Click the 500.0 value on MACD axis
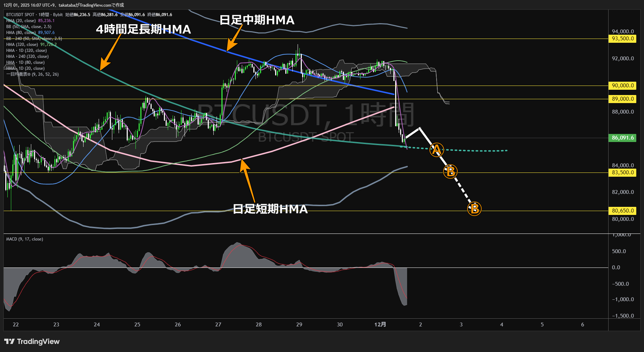The width and height of the screenshot is (644, 352). pyautogui.click(x=619, y=251)
